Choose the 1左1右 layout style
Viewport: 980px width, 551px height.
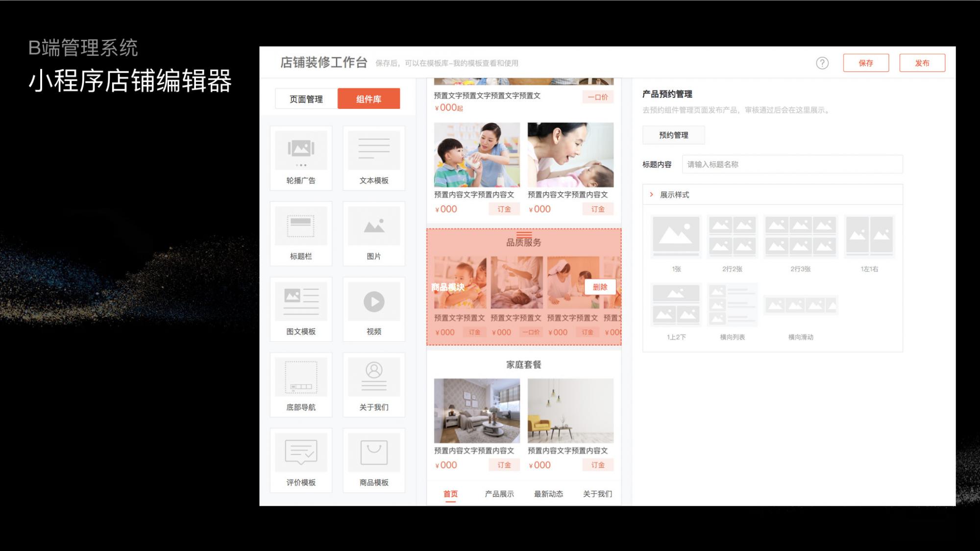pyautogui.click(x=869, y=244)
